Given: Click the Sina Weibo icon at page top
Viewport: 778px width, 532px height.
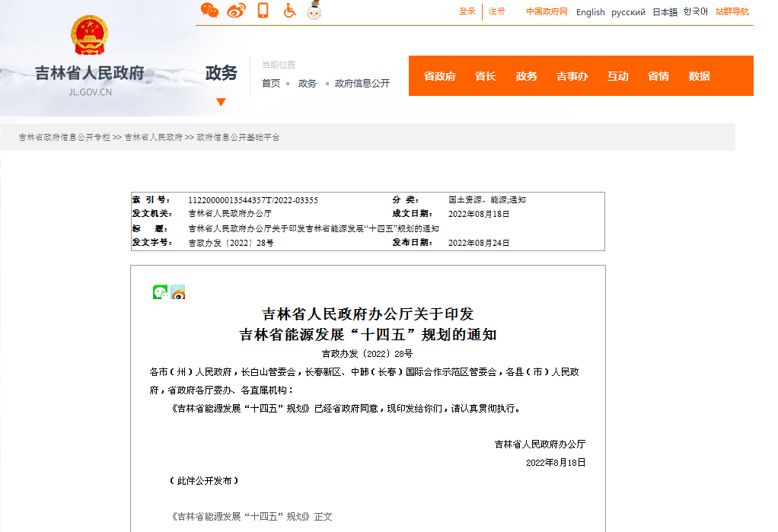Looking at the screenshot, I should tap(236, 11).
